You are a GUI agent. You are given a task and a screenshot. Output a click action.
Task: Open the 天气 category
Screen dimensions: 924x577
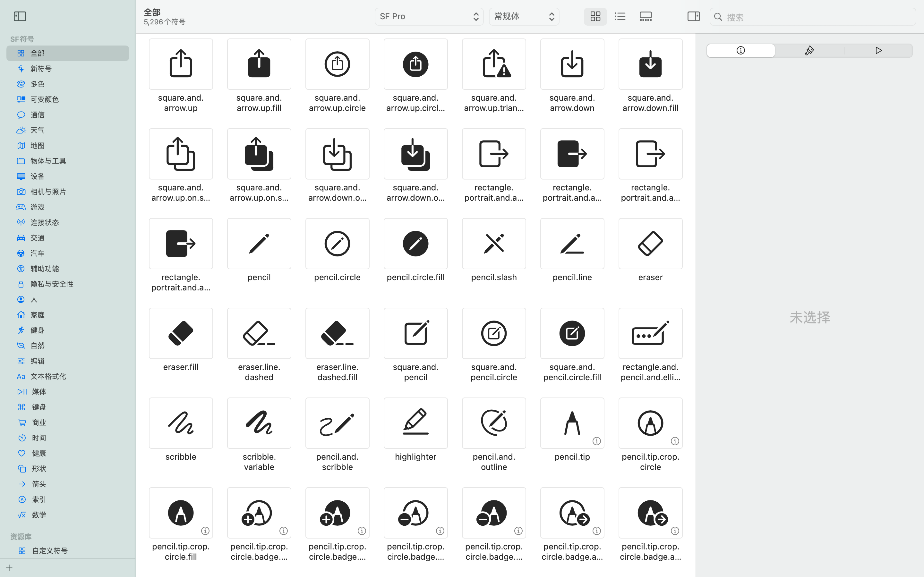(38, 130)
